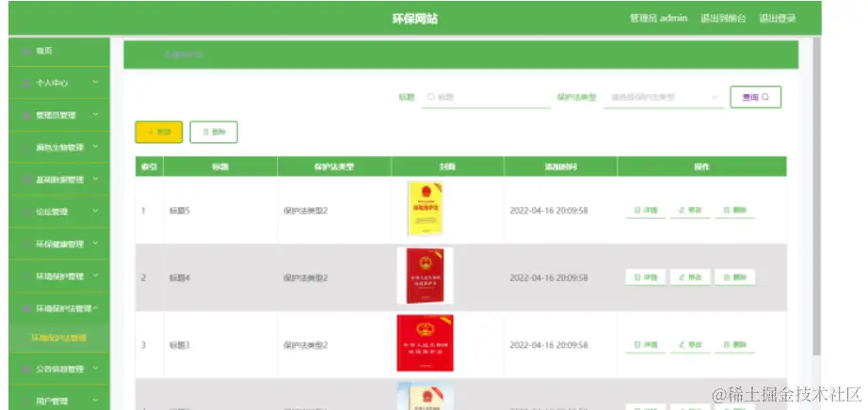
Task: Click the icon beside 管理员管理
Action: (26, 115)
